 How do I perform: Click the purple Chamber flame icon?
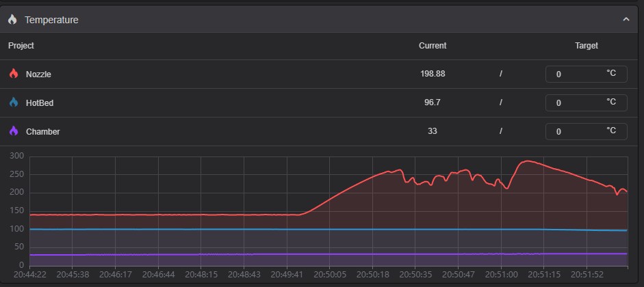(x=14, y=131)
